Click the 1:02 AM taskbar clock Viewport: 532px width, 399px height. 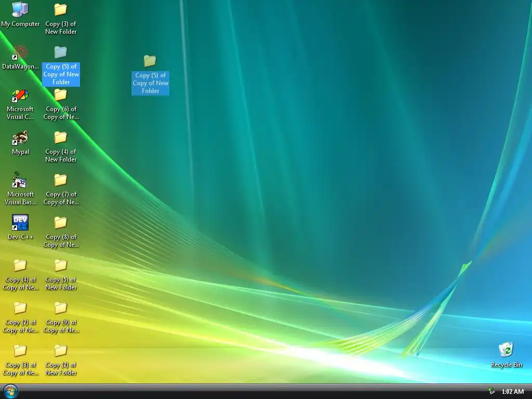[x=512, y=392]
